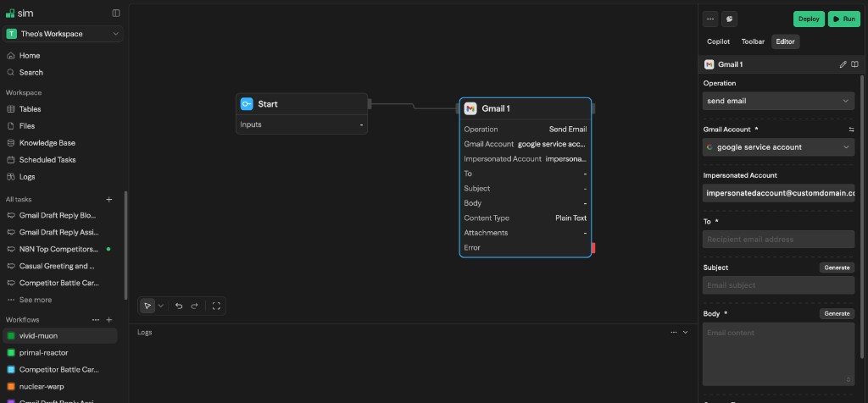Switch to Toolbar tab

[753, 41]
